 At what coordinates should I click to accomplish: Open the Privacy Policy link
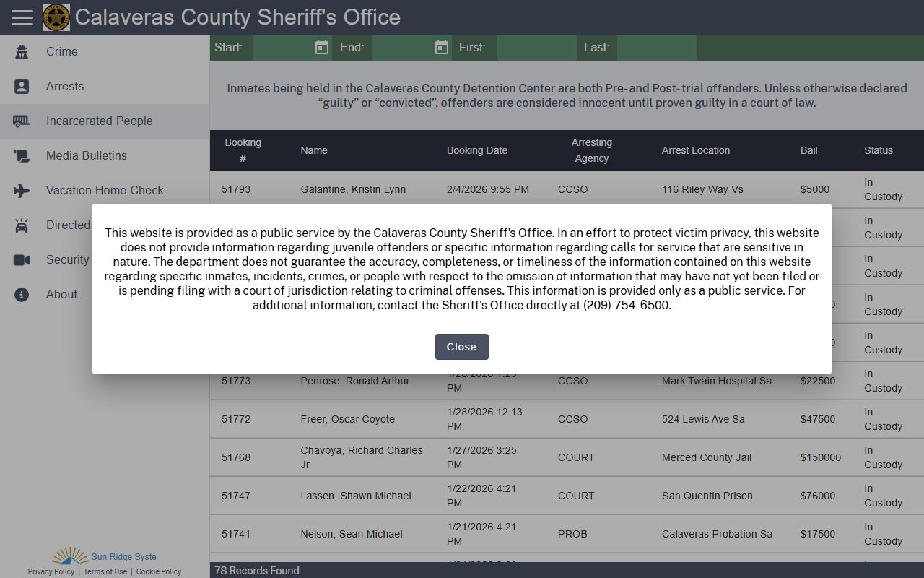click(51, 571)
